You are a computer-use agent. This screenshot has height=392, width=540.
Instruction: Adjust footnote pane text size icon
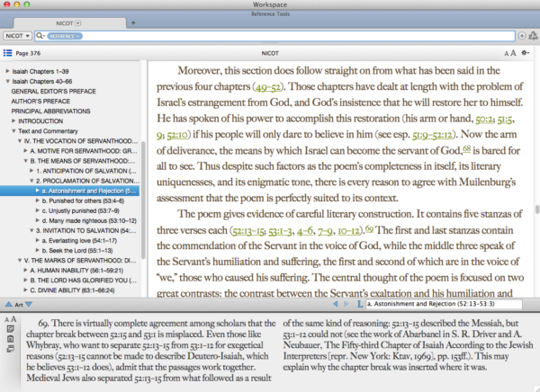10,319
